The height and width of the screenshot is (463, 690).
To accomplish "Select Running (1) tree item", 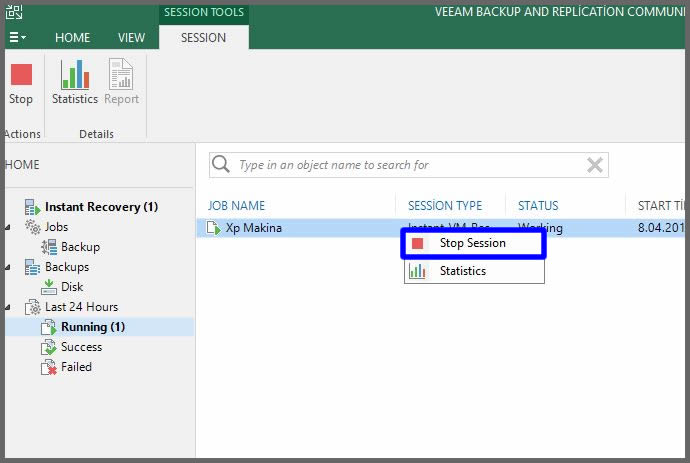I will point(93,327).
